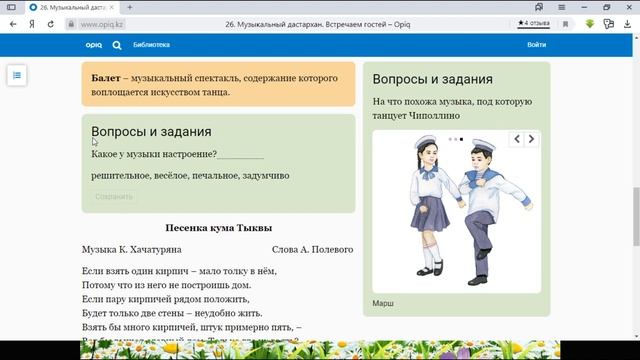Minimize the browser window
Screen dimensions: 640x360
pos(584,7)
